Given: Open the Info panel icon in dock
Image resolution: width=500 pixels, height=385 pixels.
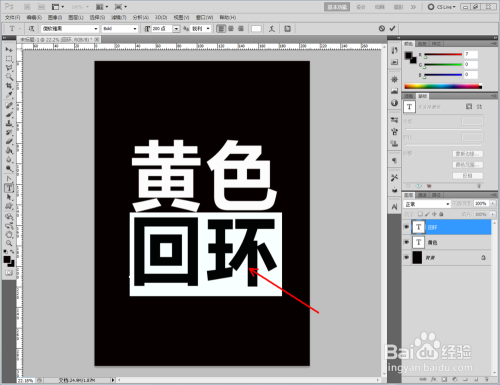Looking at the screenshot, I should [x=395, y=103].
